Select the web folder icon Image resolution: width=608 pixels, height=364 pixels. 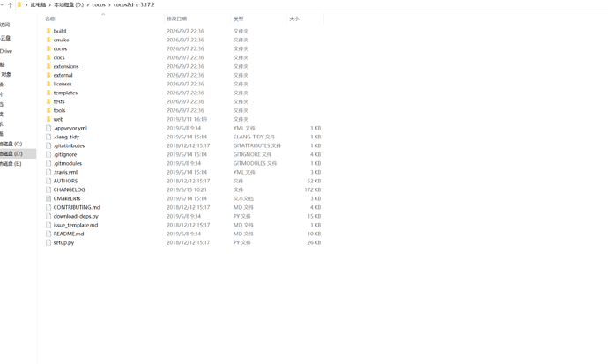pos(48,119)
